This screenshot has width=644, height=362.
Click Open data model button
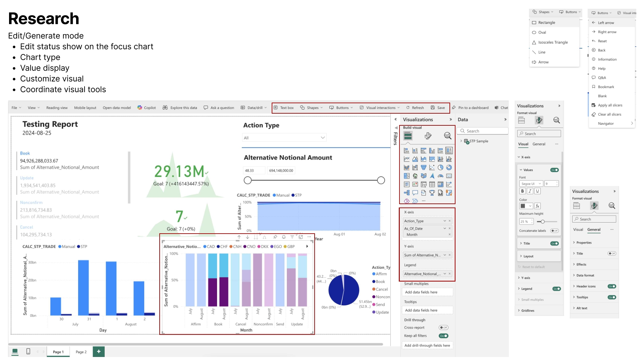click(117, 108)
